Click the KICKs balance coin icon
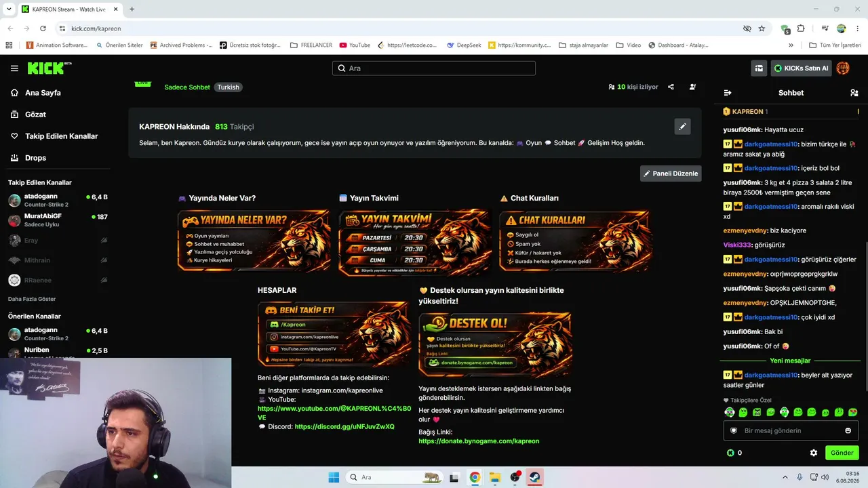868x488 pixels. tap(730, 453)
